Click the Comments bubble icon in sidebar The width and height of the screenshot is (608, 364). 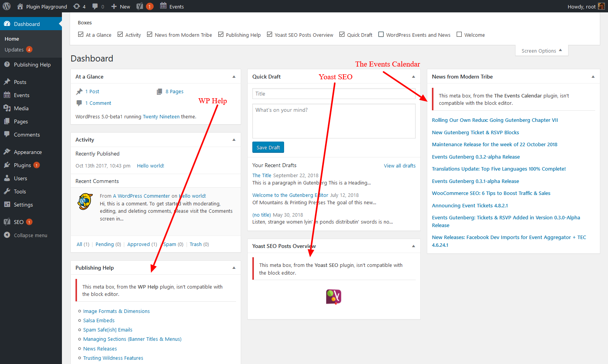(7, 134)
